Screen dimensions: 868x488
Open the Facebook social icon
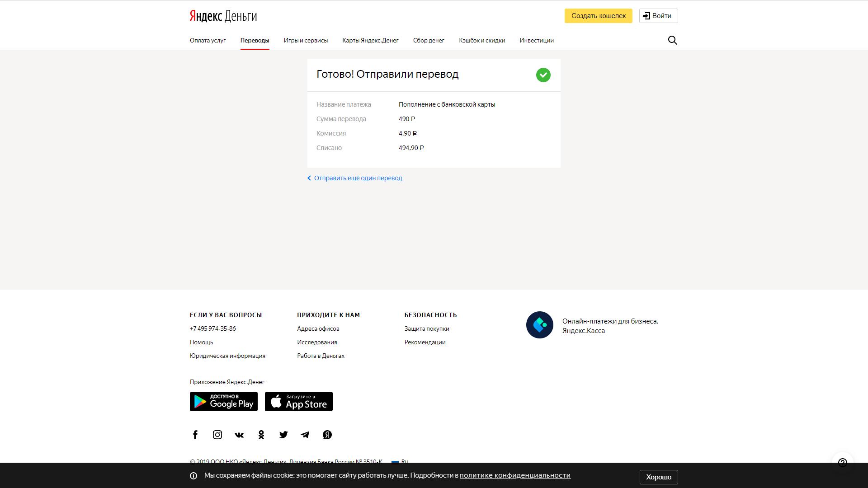pos(195,434)
